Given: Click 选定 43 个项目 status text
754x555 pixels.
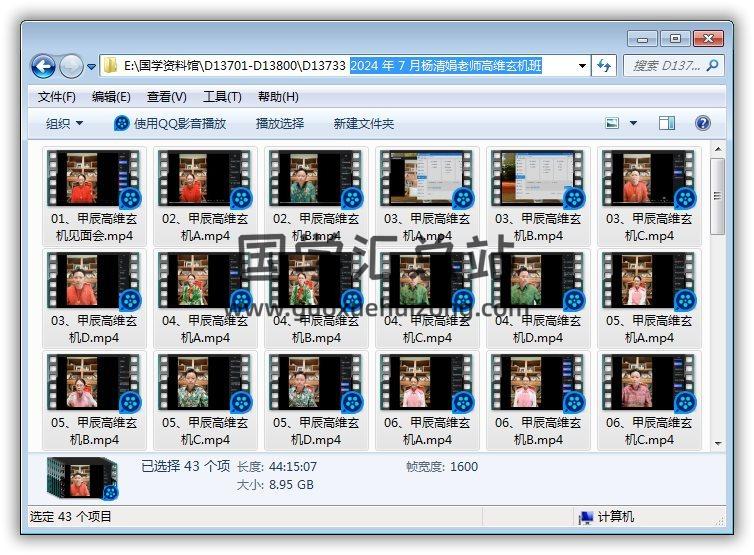Looking at the screenshot, I should pos(70,517).
